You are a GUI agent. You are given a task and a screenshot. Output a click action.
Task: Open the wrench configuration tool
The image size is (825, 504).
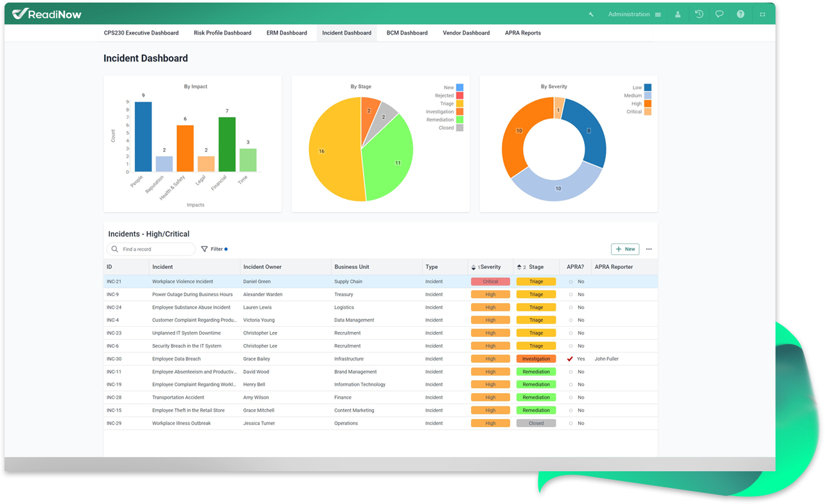(x=591, y=14)
